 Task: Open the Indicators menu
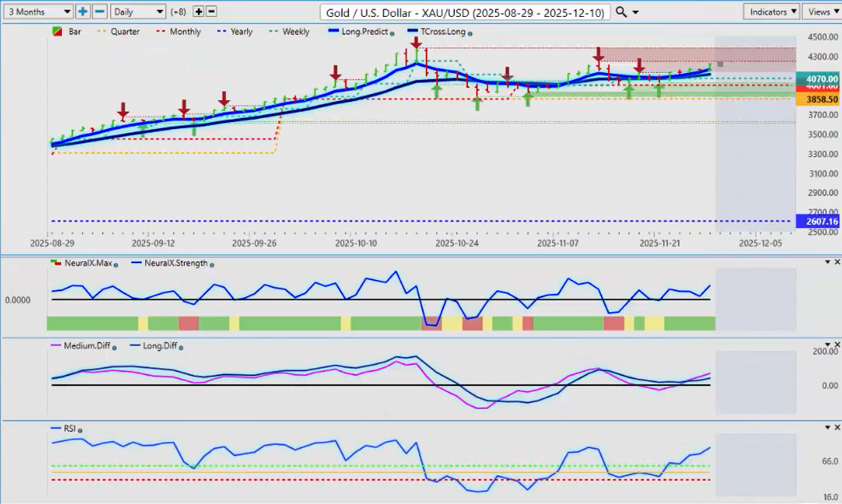coord(771,12)
